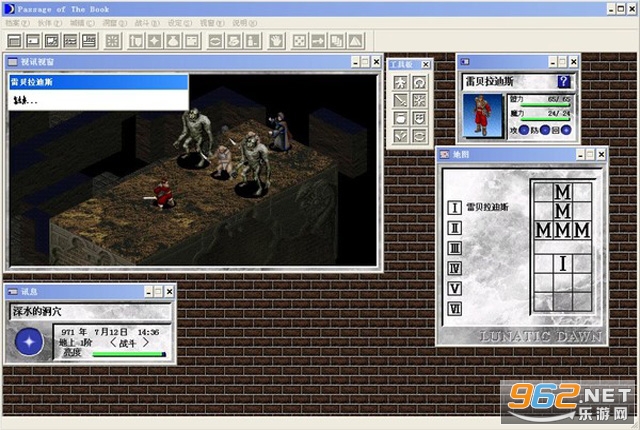
Task: Click 雷贝拉迪斯 name beside slot I
Action: pos(487,207)
